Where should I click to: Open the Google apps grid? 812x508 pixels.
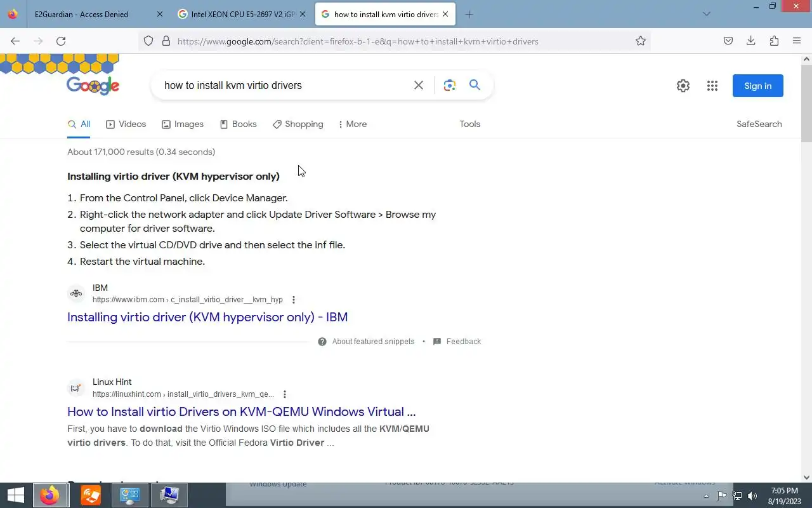[x=712, y=86]
